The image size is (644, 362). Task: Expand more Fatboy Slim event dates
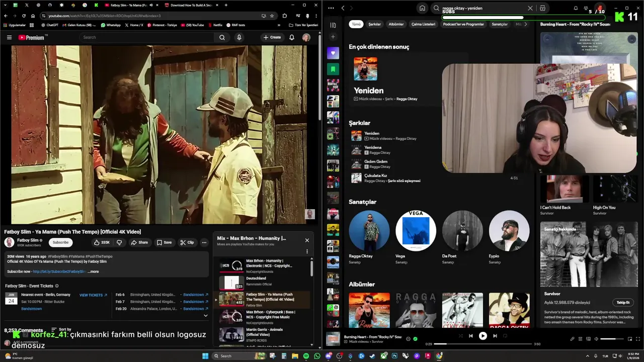coord(205,316)
